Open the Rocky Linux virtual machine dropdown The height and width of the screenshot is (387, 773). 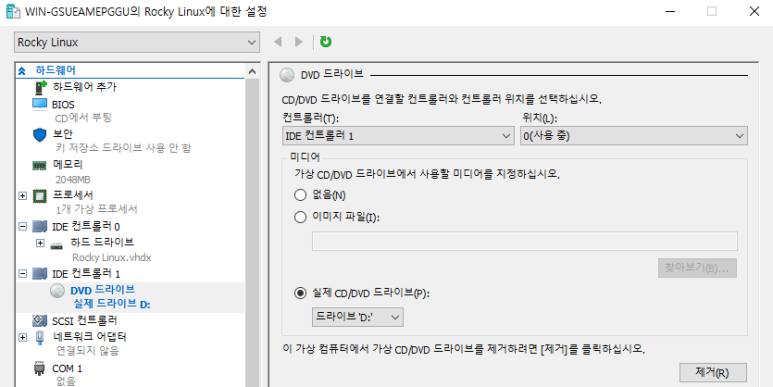tap(137, 42)
